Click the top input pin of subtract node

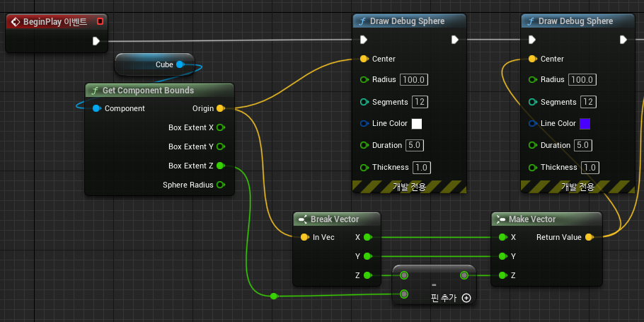pos(404,275)
